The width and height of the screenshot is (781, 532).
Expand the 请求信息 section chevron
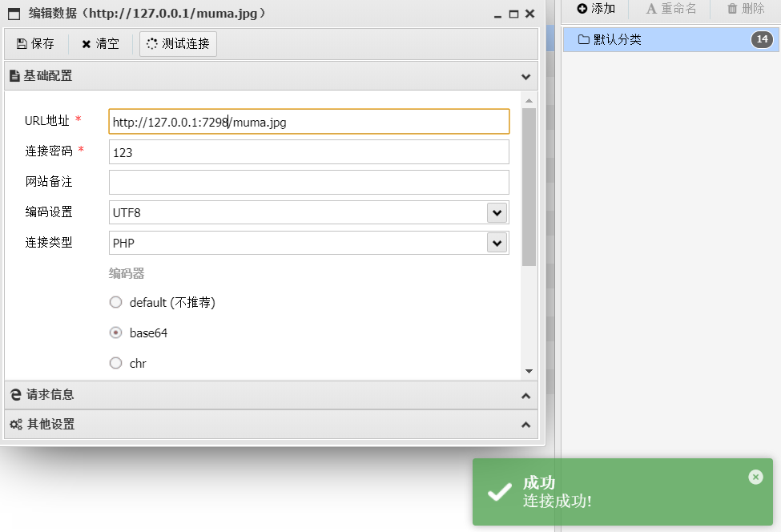(526, 396)
